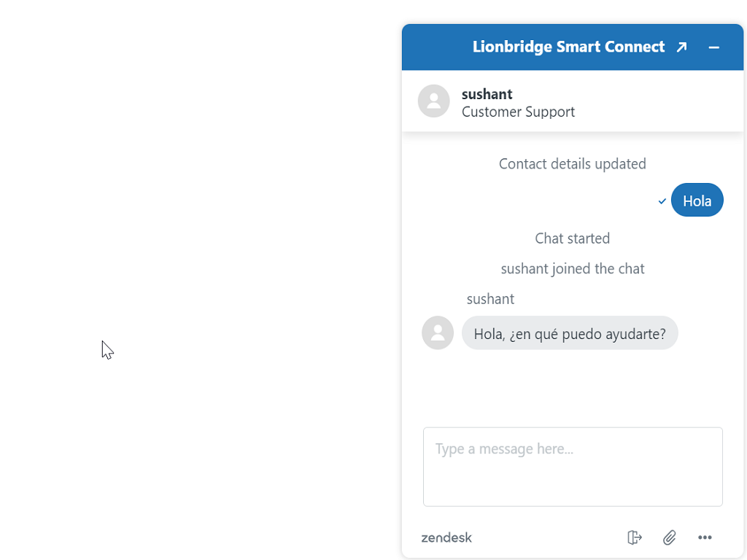Click the 'Chat started' notification text
This screenshot has width=747, height=560.
click(x=572, y=238)
